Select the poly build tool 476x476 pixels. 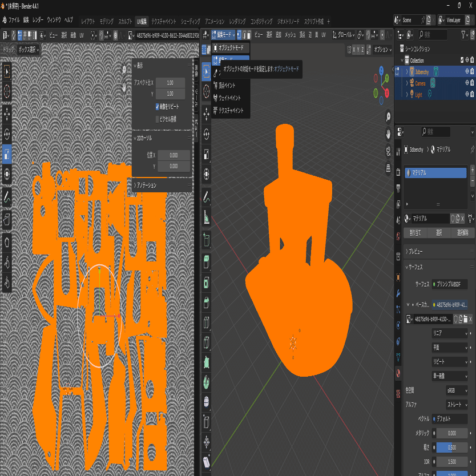(207, 362)
